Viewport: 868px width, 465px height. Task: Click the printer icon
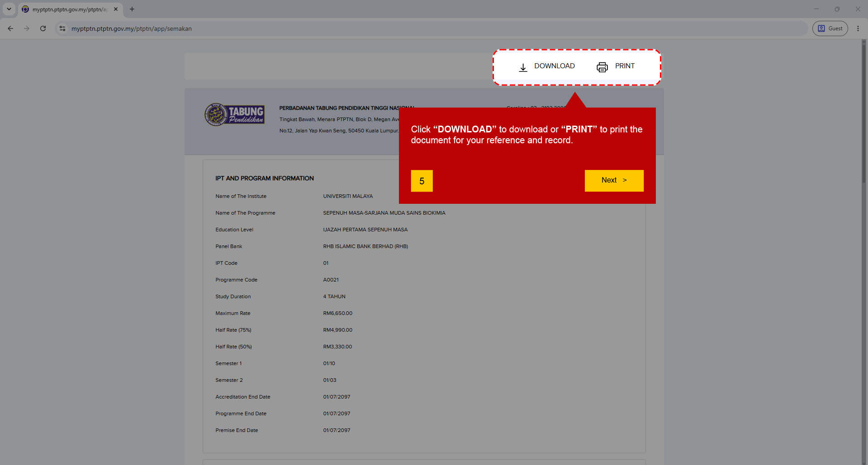602,67
